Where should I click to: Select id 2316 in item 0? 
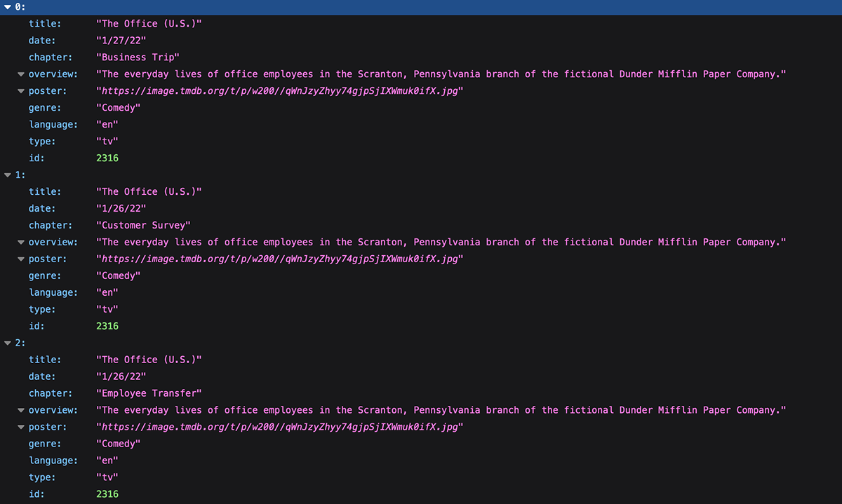click(x=107, y=158)
